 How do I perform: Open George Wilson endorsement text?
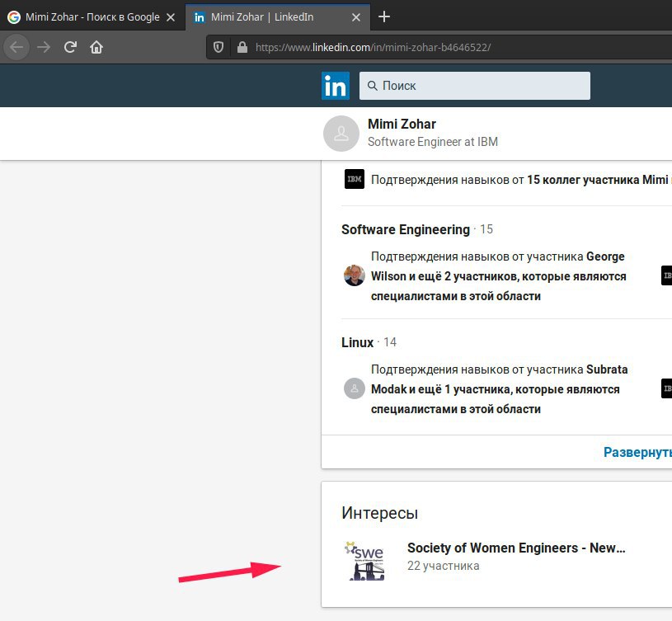500,276
